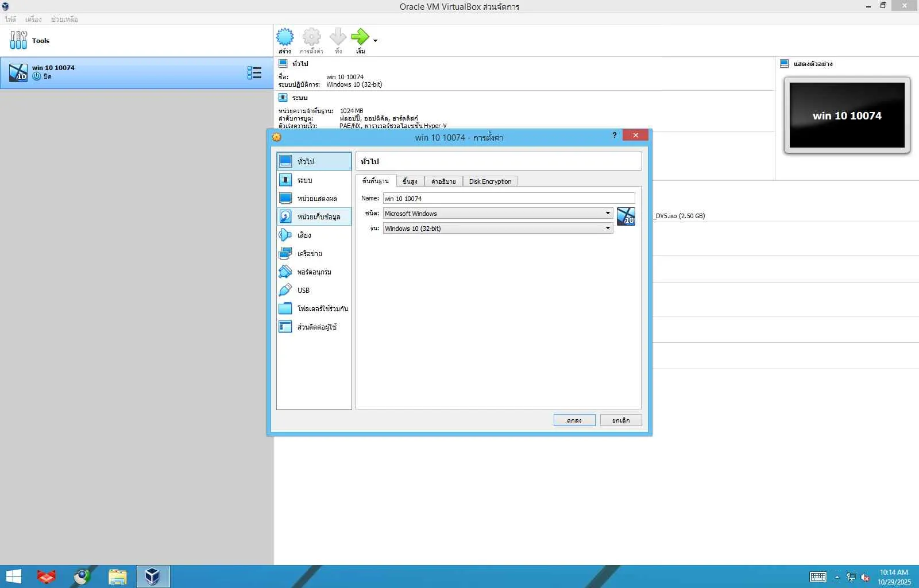Show hidden tray icons with the up arrow
Image resolution: width=919 pixels, height=588 pixels.
pos(837,577)
